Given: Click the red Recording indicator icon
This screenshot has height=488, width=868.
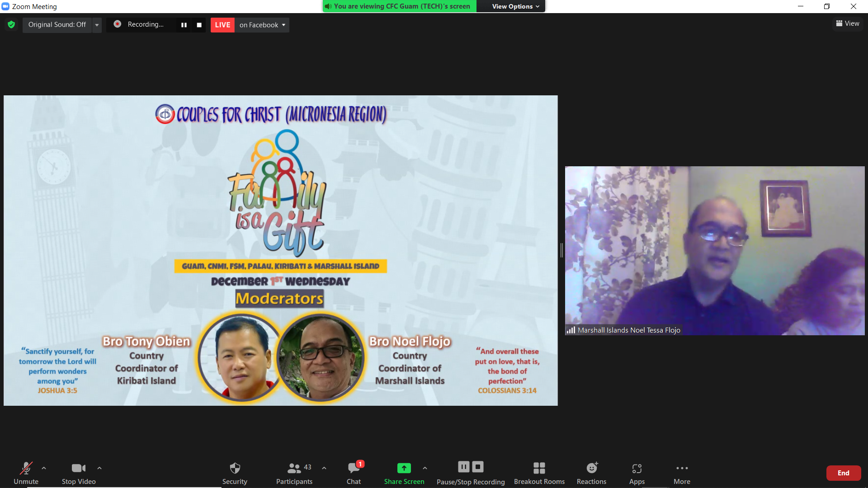Looking at the screenshot, I should pyautogui.click(x=118, y=24).
